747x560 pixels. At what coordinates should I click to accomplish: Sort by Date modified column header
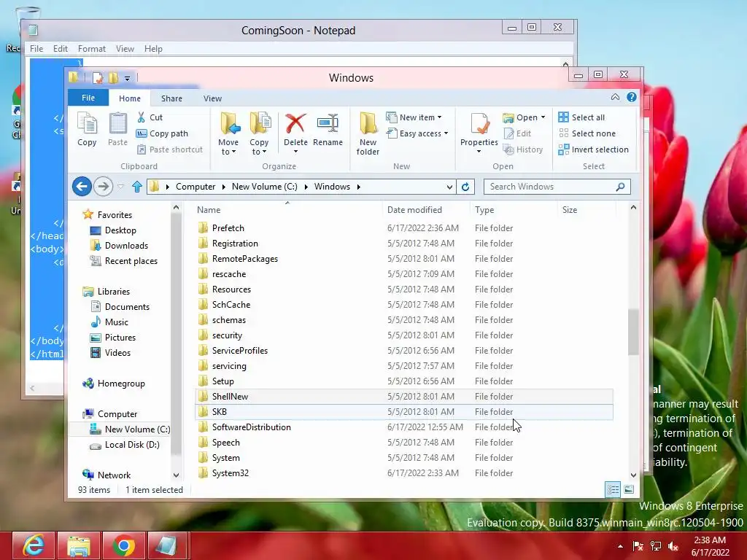(x=426, y=209)
